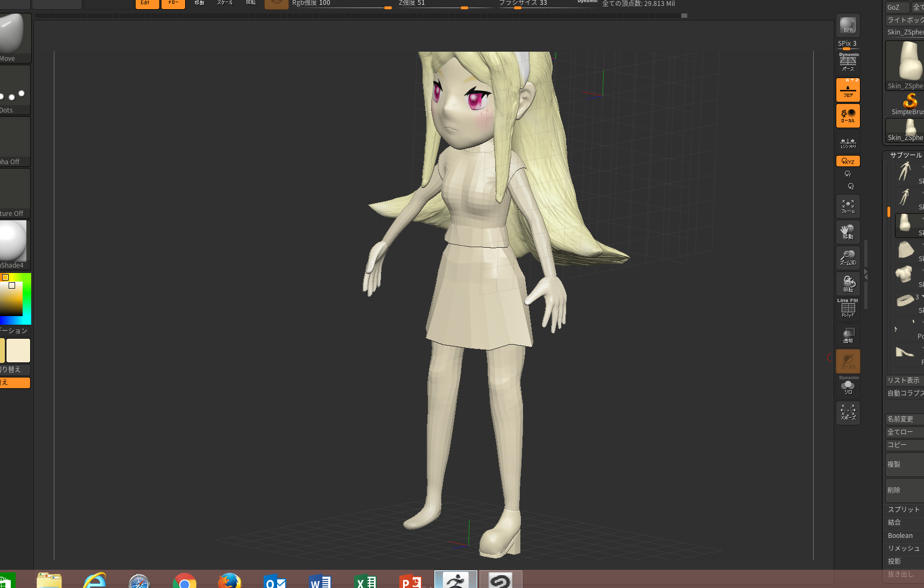Click the Scale (スケール) transform button
924x588 pixels.
(x=225, y=4)
